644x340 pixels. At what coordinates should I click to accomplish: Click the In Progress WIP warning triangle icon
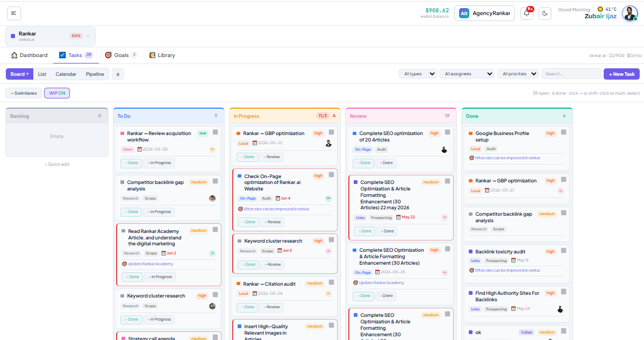coord(334,116)
